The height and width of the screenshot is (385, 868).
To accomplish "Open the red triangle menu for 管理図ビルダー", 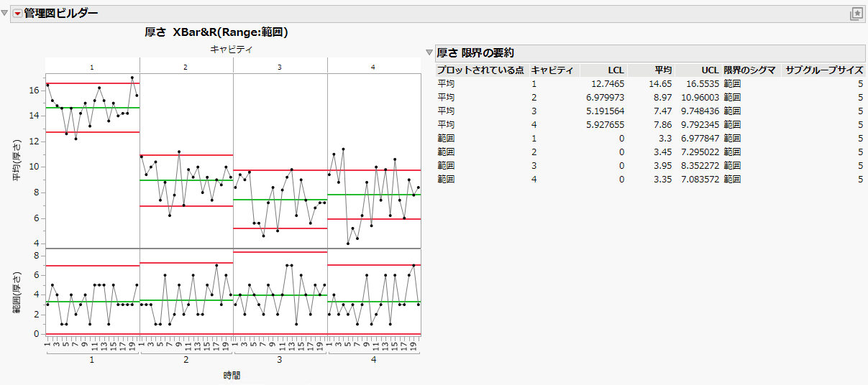I will click(x=18, y=14).
